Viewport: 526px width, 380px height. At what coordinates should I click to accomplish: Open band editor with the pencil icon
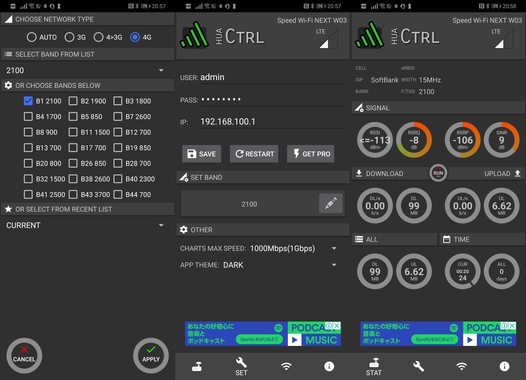point(331,203)
